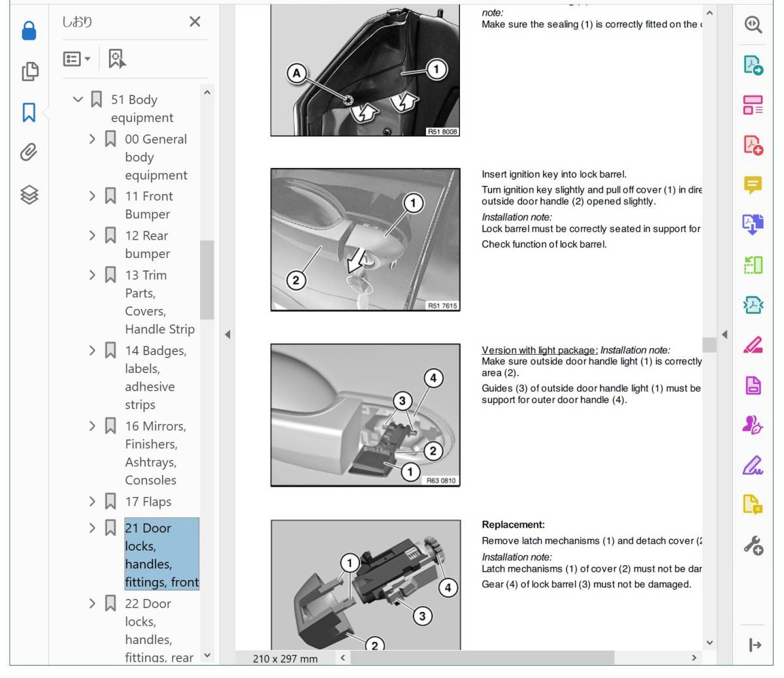Click the magnifier tool in right pane
This screenshot has height=678, width=784.
point(753,25)
